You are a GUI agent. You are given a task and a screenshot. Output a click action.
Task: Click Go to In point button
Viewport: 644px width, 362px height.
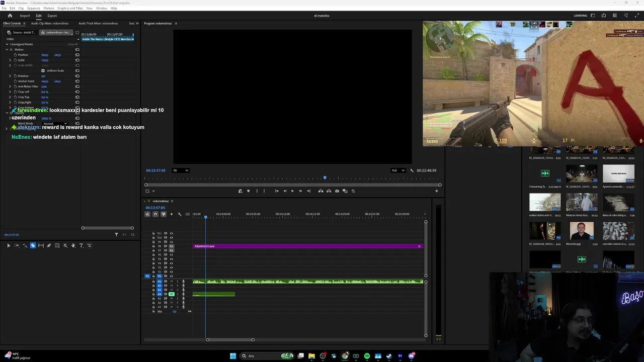click(x=277, y=191)
